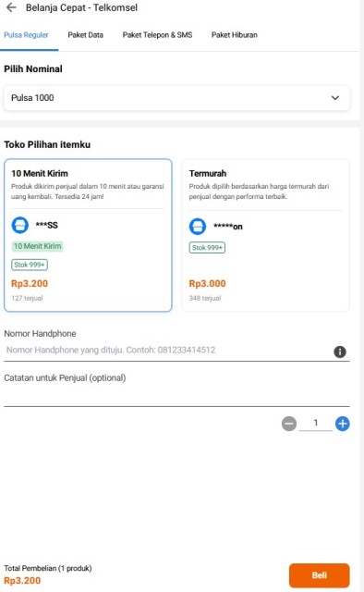Viewport: 364px width, 592px height.
Task: Focus the Nomor Handphone input field
Action: click(x=168, y=351)
